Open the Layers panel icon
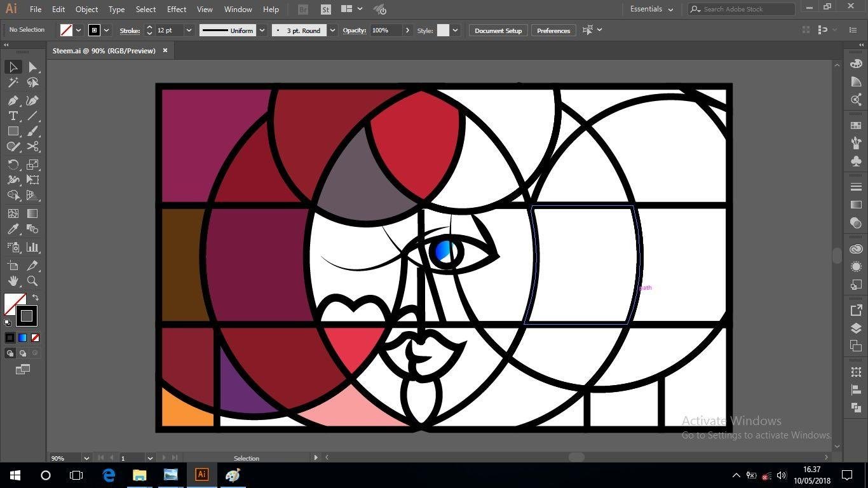The height and width of the screenshot is (488, 868). point(856,329)
